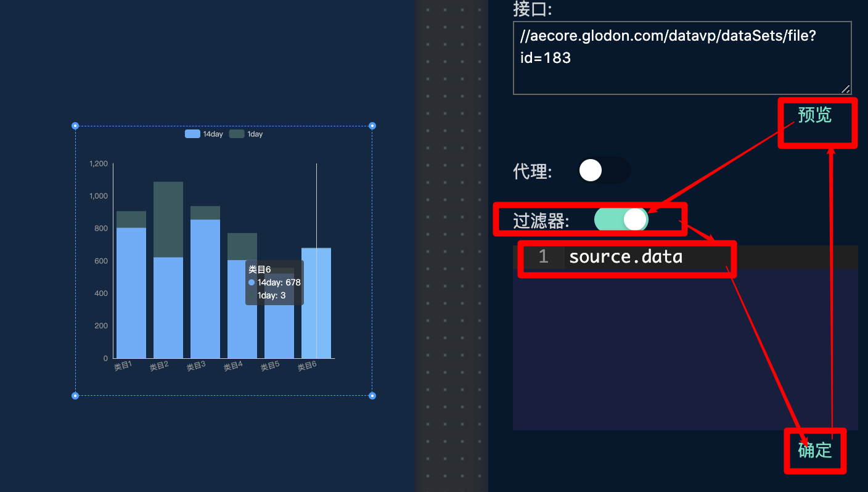Select the dark 1day segment of 类目2
Image resolution: width=868 pixels, height=492 pixels.
click(x=168, y=219)
